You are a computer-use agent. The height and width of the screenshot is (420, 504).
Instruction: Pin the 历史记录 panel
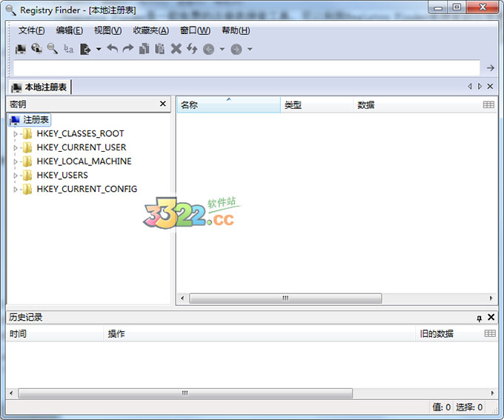point(479,318)
